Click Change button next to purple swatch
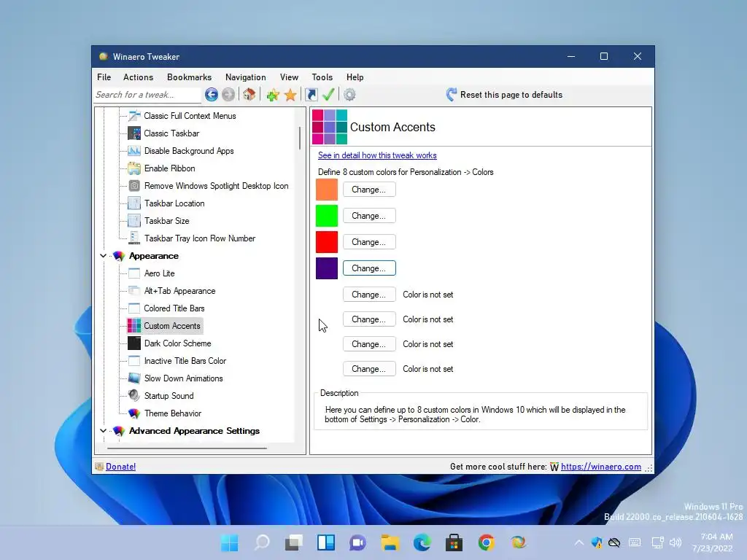The height and width of the screenshot is (560, 747). [369, 268]
